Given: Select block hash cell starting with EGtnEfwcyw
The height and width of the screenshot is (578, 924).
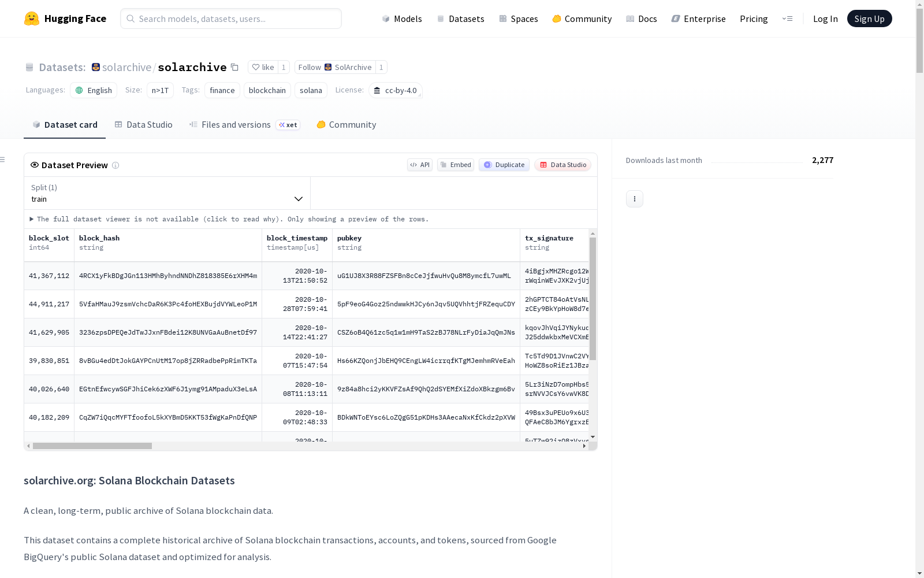Looking at the screenshot, I should pos(168,389).
